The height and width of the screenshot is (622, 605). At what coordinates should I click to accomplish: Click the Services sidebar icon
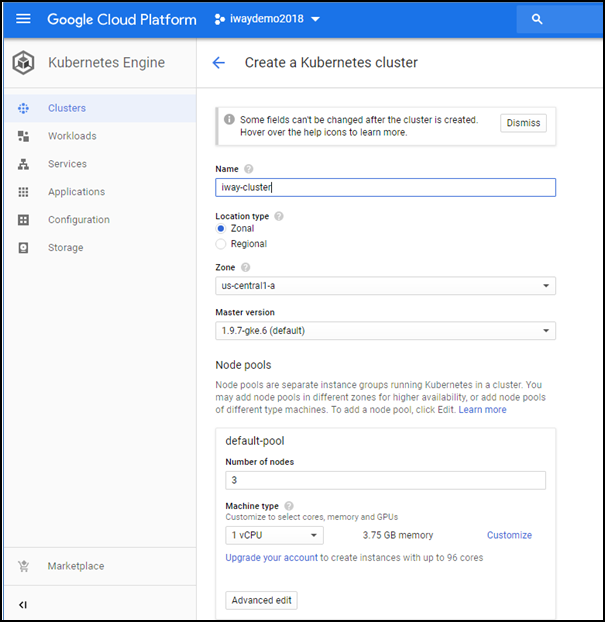tap(23, 164)
